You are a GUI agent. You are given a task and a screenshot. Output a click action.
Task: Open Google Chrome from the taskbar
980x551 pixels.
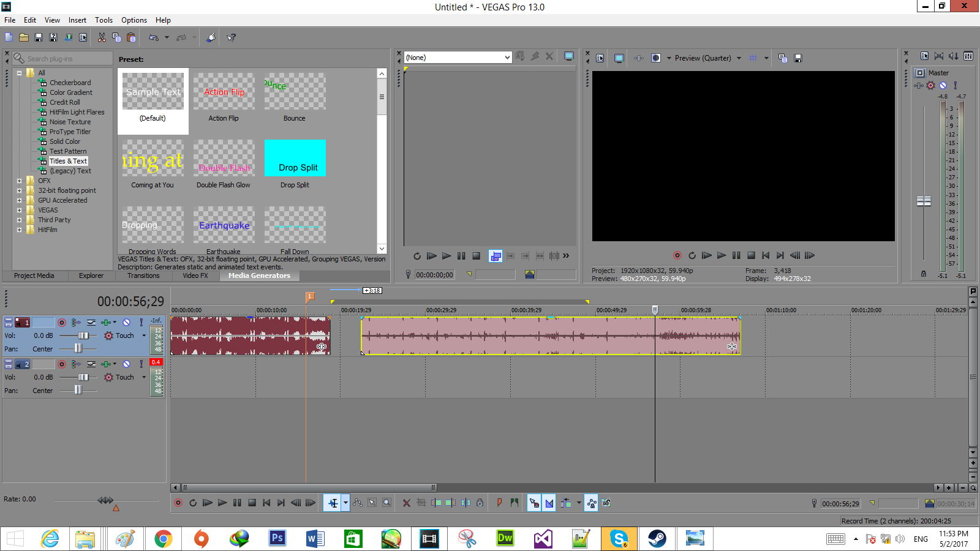coord(163,539)
